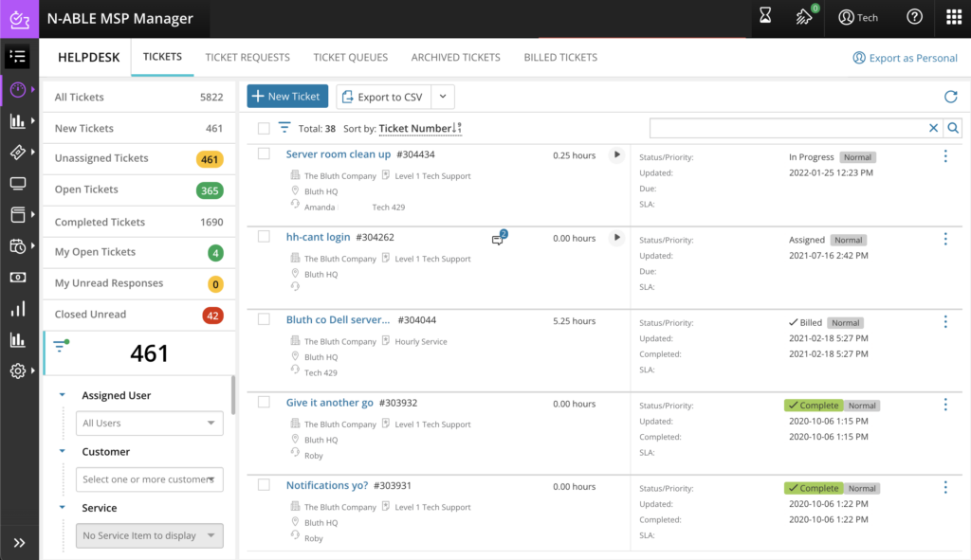Click the search magnifier icon
Image resolution: width=971 pixels, height=560 pixels.
(953, 128)
